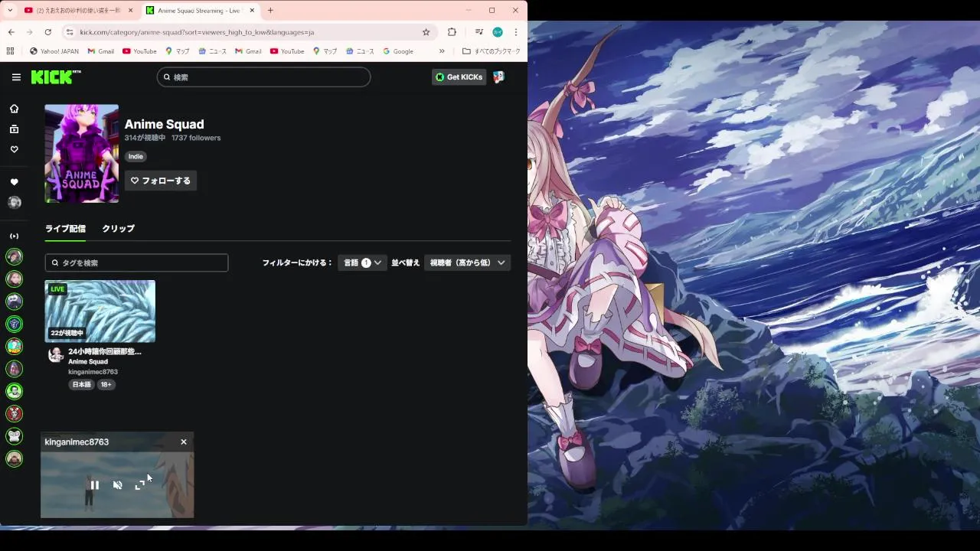This screenshot has height=551, width=980.
Task: Click the filled heart sidebar icon
Action: 14,182
